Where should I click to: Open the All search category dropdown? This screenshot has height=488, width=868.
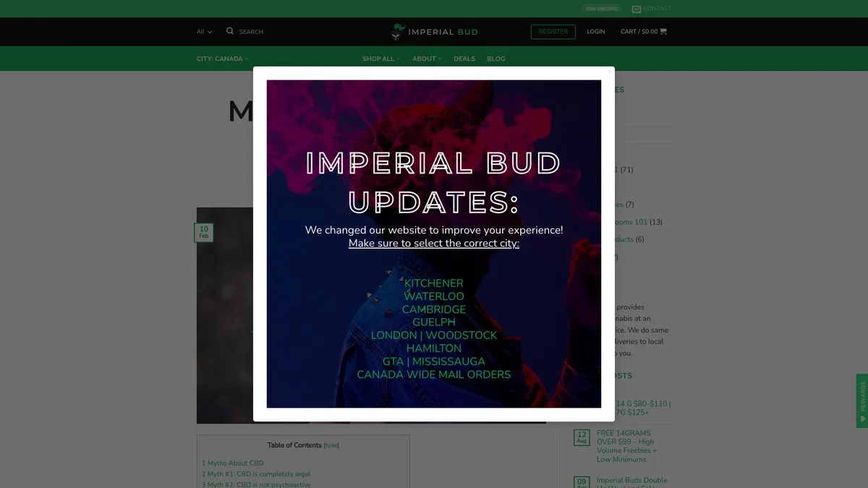click(203, 32)
